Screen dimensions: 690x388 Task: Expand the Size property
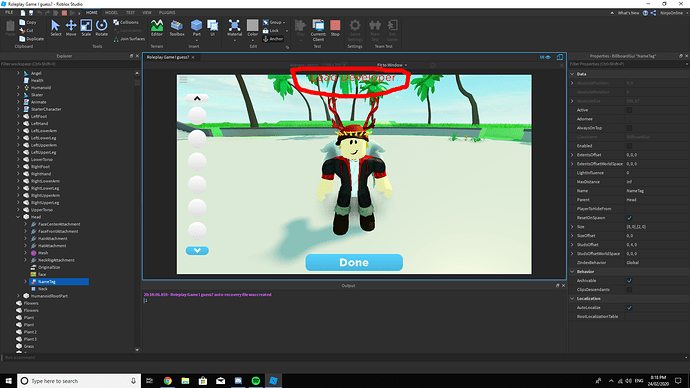[572, 227]
